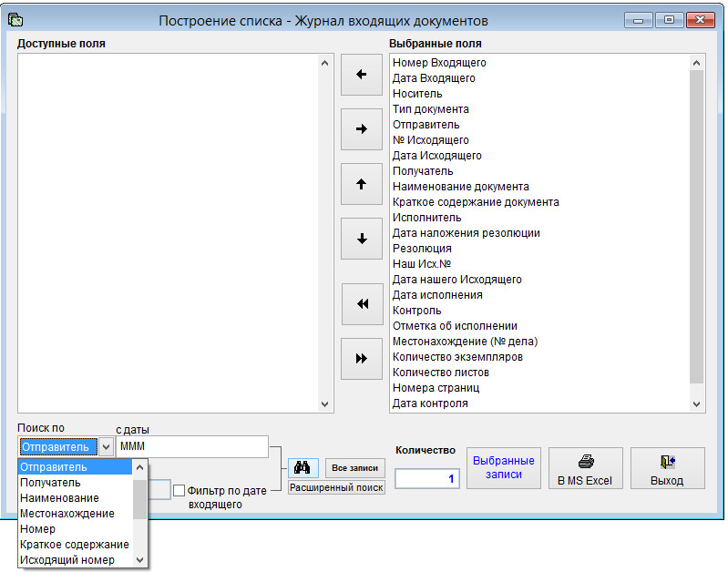Click up arrow of Выбранные поля scrollbar
Image resolution: width=728 pixels, height=572 pixels.
tap(696, 63)
